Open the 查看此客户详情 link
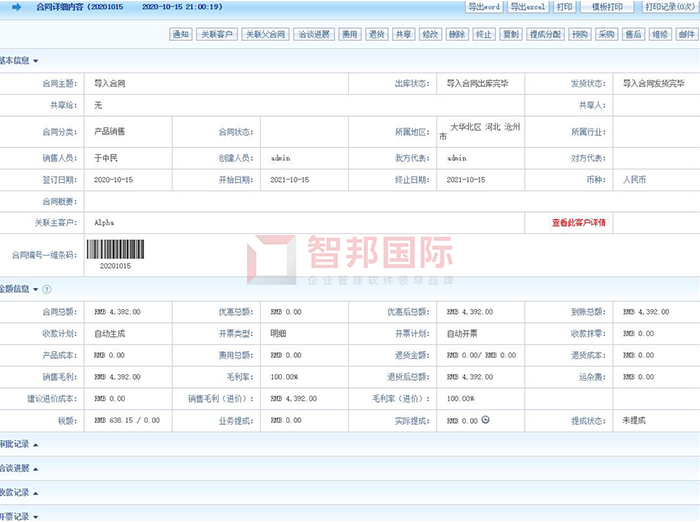 point(579,222)
